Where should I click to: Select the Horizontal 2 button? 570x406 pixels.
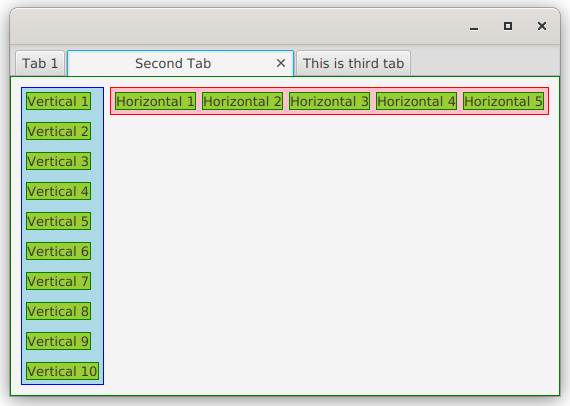click(242, 101)
